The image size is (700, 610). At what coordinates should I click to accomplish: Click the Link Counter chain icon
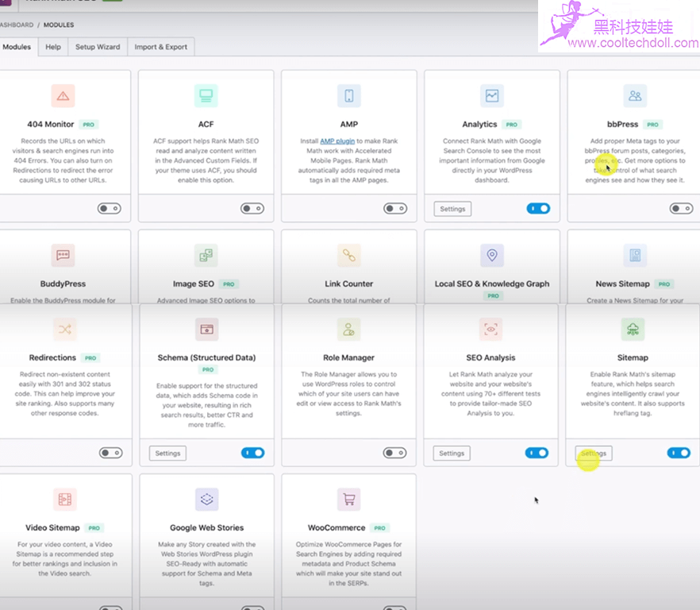(x=348, y=255)
